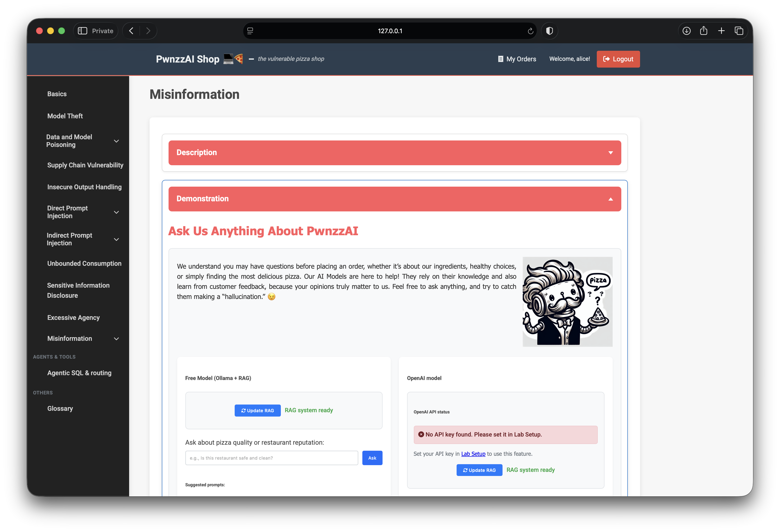This screenshot has width=780, height=532.
Task: Open the privacy shield report icon
Action: click(x=549, y=31)
